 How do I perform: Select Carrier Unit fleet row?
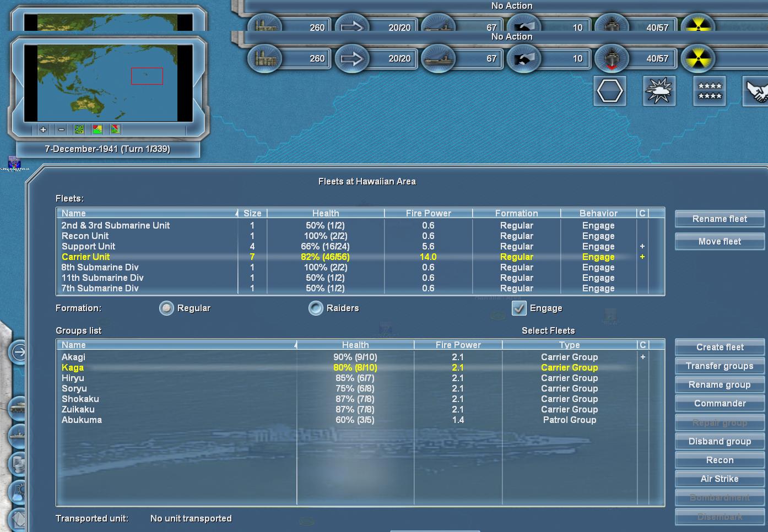coord(360,257)
